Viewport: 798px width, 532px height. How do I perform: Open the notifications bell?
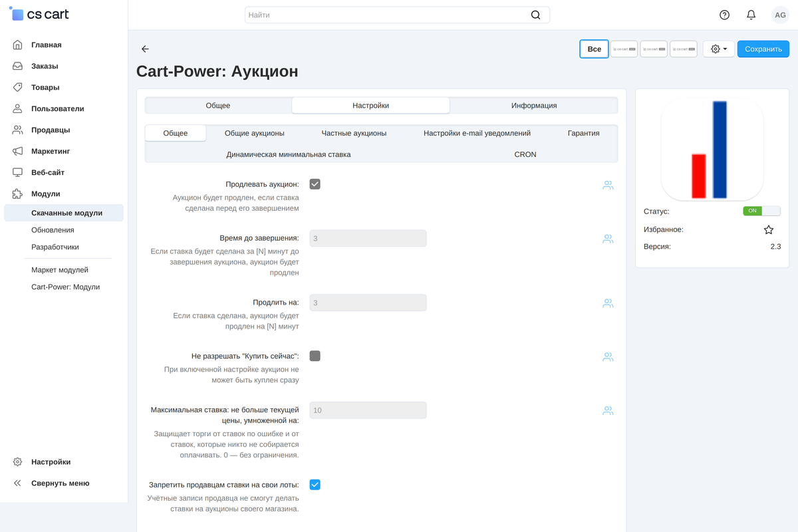pos(751,15)
